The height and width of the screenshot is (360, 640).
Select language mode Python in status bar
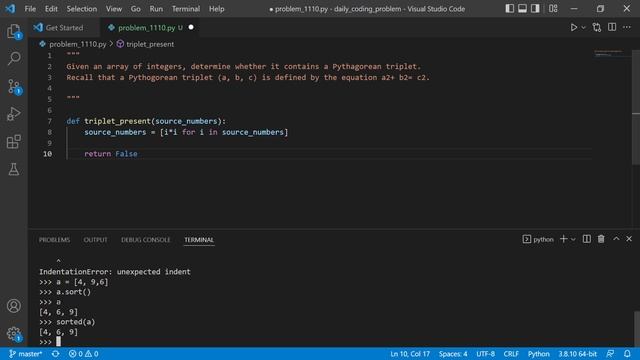538,354
